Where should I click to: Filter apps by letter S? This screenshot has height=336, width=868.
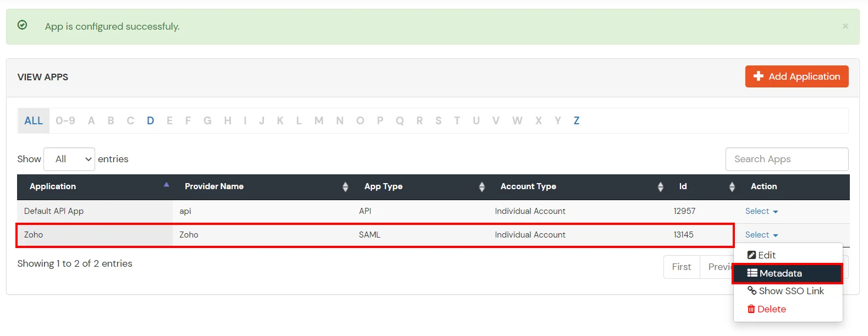tap(438, 120)
